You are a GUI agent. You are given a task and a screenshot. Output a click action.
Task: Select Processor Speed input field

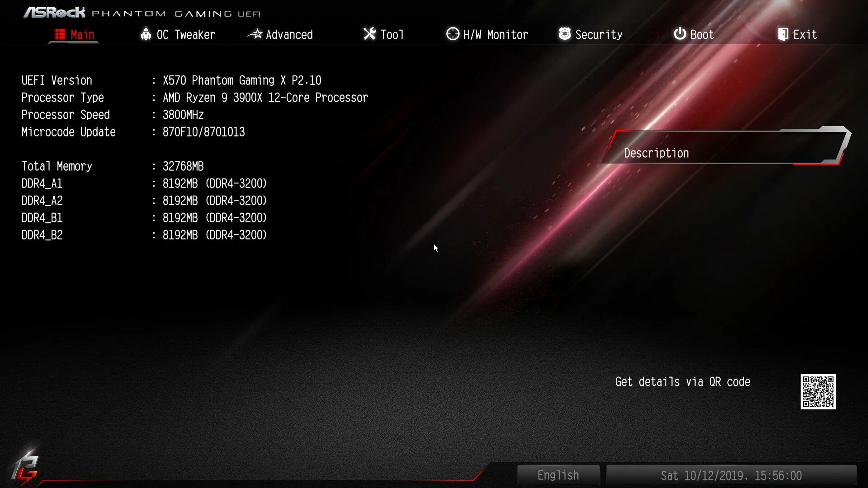[183, 114]
